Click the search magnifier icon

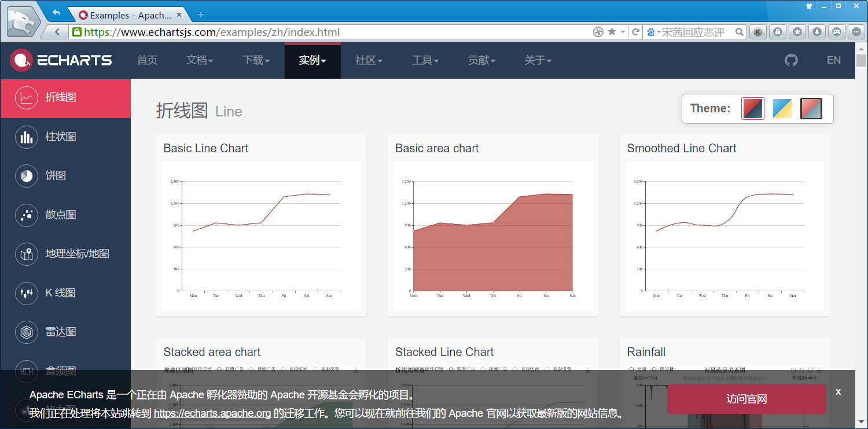(x=740, y=32)
